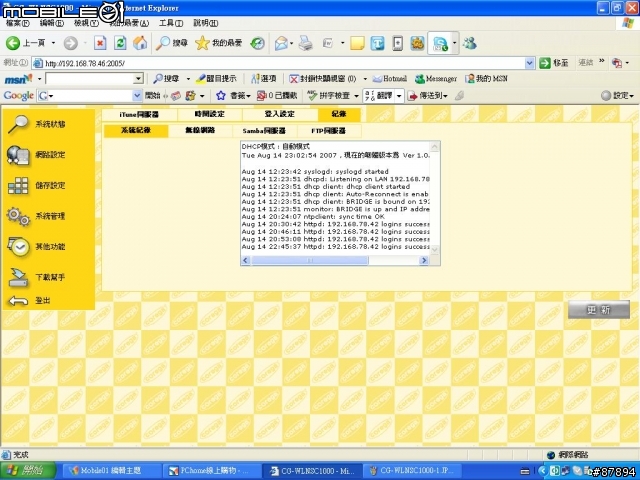Image resolution: width=640 pixels, height=480 pixels.
Task: Select 系統紀錄 sub-tab
Action: [x=136, y=131]
